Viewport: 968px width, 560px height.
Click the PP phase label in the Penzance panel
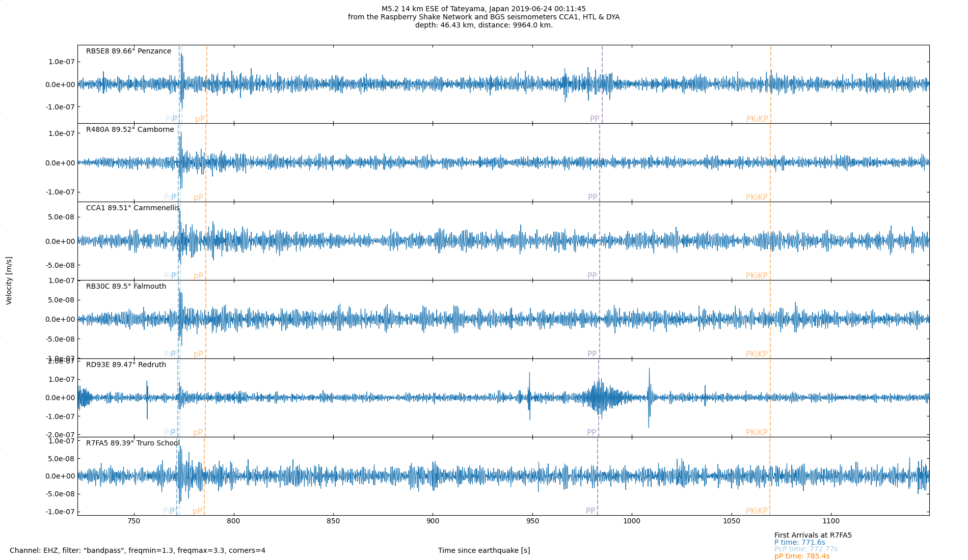(x=595, y=119)
